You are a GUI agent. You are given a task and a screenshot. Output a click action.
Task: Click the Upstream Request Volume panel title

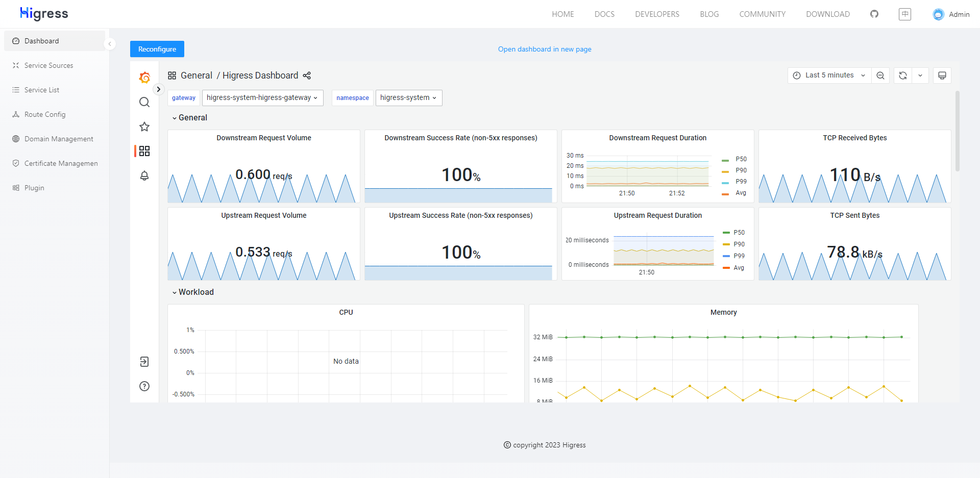(264, 216)
